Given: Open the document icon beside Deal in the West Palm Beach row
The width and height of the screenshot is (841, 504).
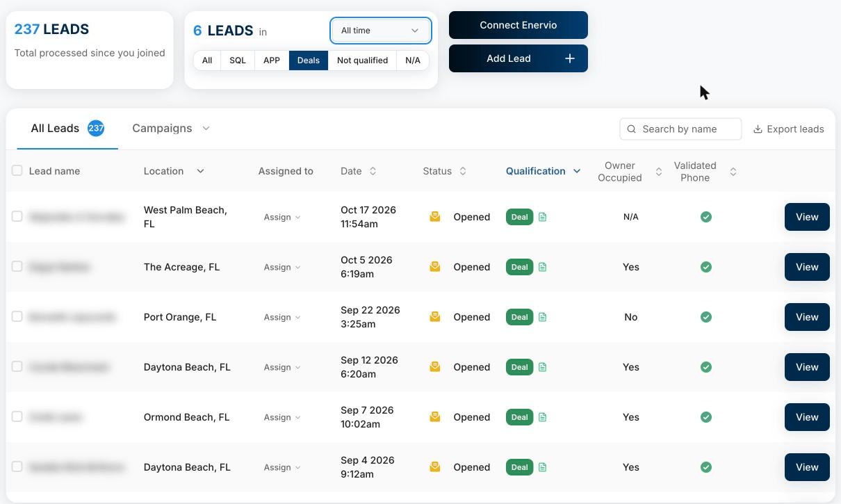Looking at the screenshot, I should tap(543, 217).
